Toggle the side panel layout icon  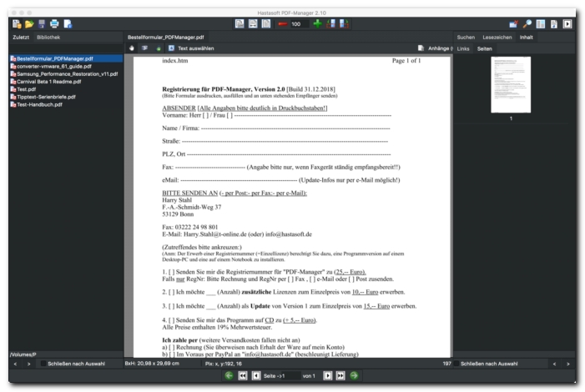[x=541, y=24]
